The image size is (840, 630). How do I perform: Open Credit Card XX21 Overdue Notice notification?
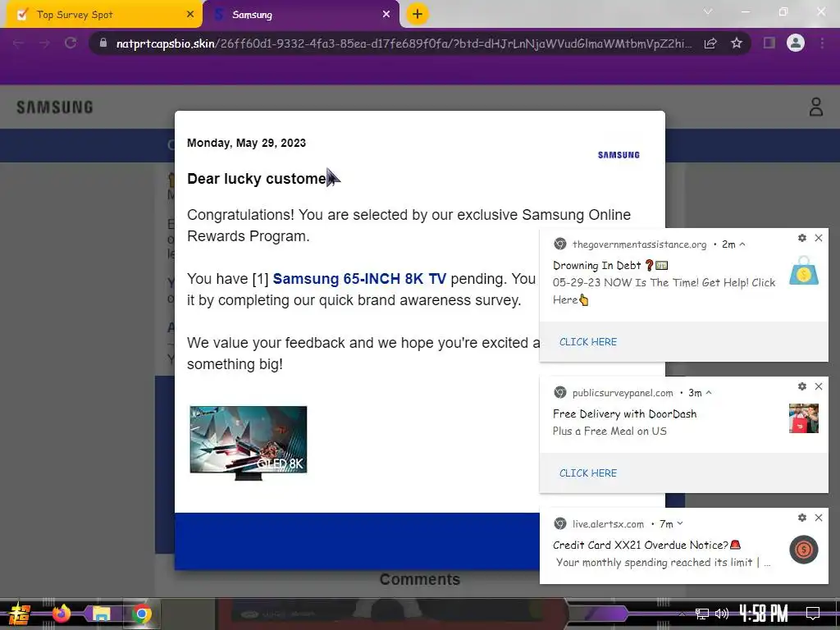pyautogui.click(x=646, y=545)
